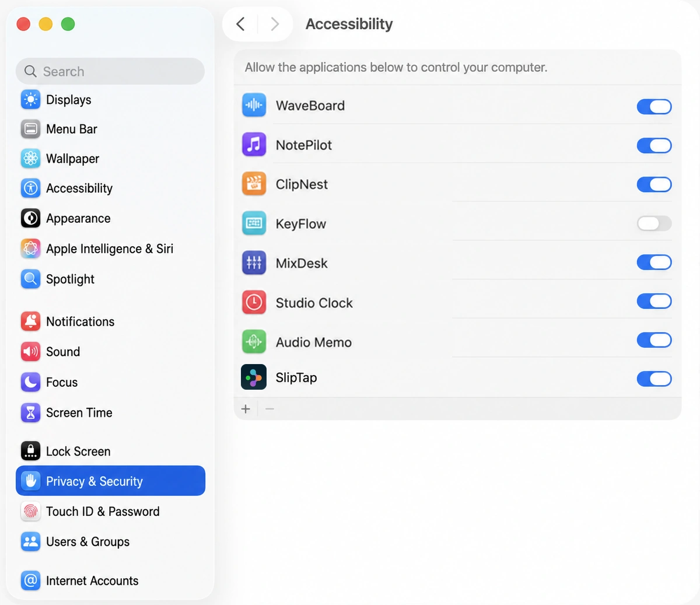Open Sound settings label
Screen dimensions: 700x605
[x=63, y=352]
